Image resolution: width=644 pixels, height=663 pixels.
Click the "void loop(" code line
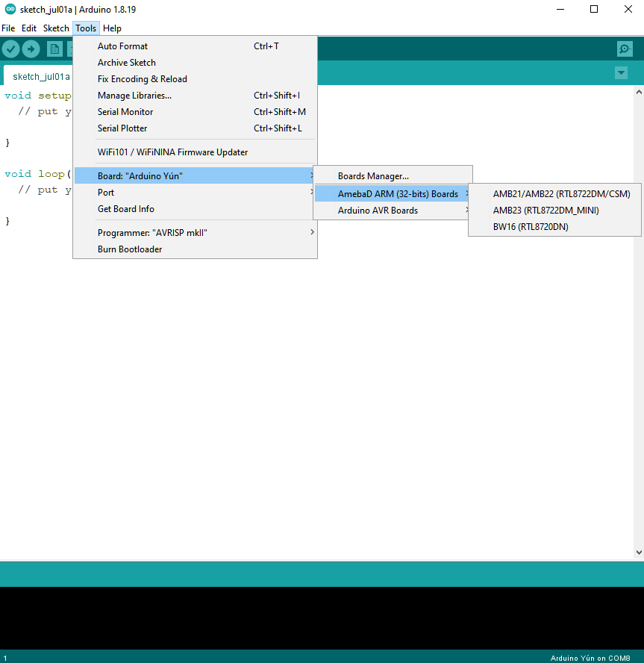tap(38, 174)
